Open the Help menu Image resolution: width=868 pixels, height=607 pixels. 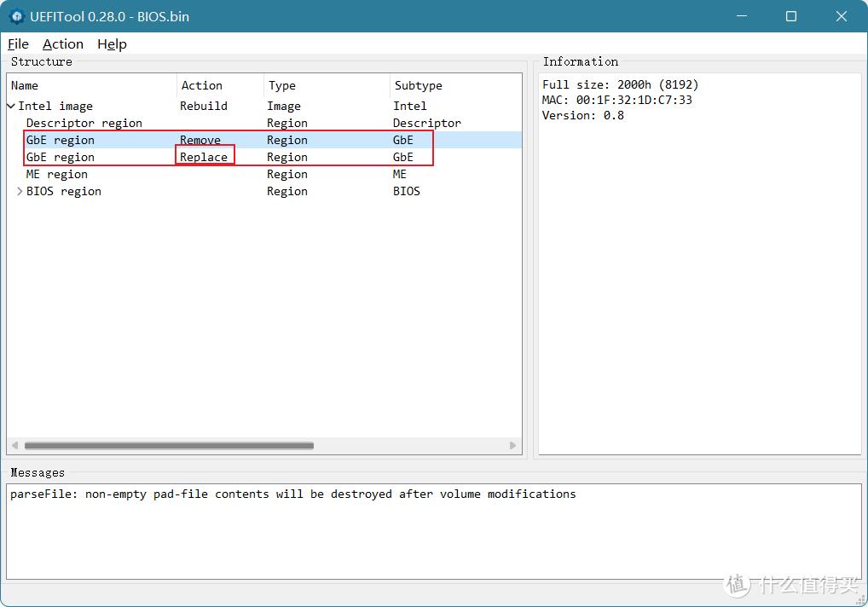coord(112,44)
